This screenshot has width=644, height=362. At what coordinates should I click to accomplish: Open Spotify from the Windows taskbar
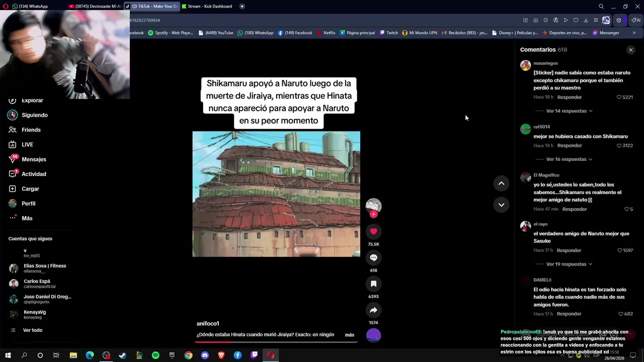155,355
